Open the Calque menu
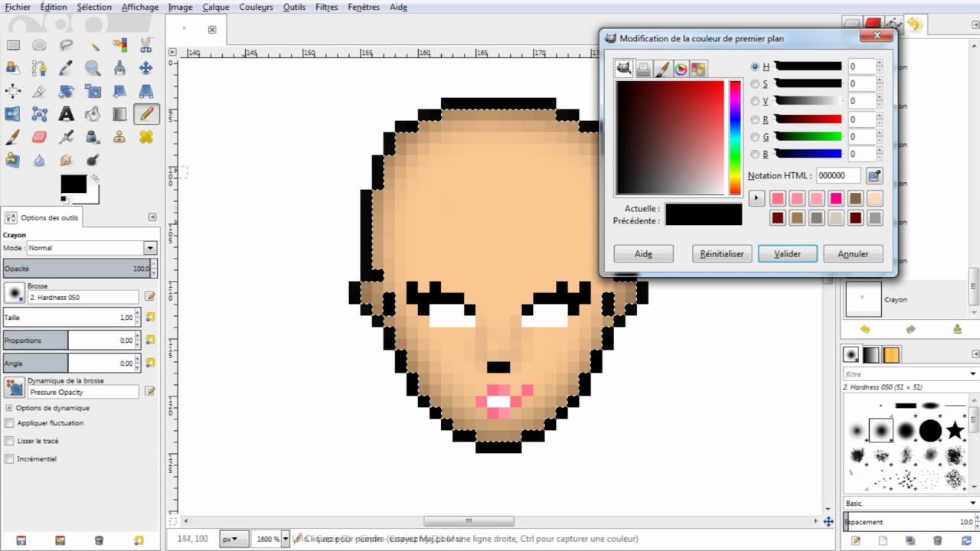 point(216,7)
